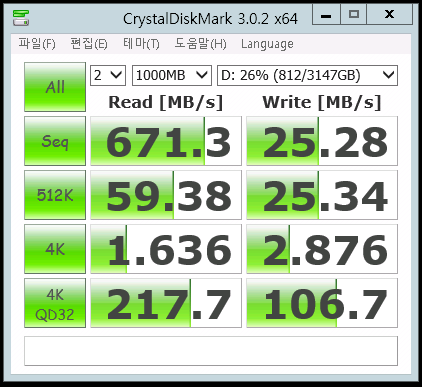Viewport: 422px width, 387px height.
Task: Start the 512K benchmark test
Action: [55, 195]
